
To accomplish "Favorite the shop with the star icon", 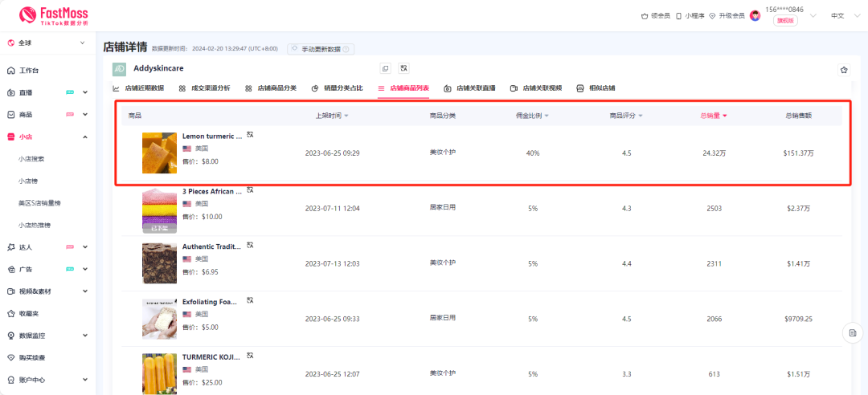I will point(844,70).
